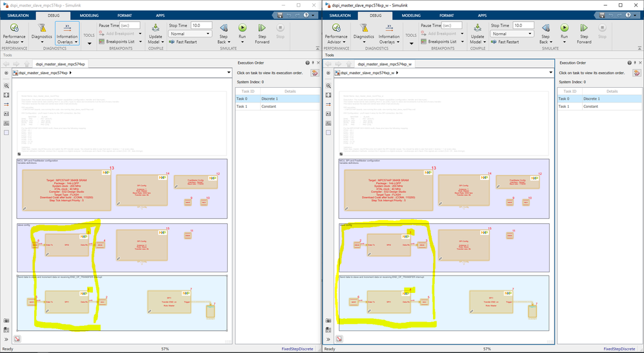644x353 pixels.
Task: Click the Run button in the left window
Action: [243, 28]
